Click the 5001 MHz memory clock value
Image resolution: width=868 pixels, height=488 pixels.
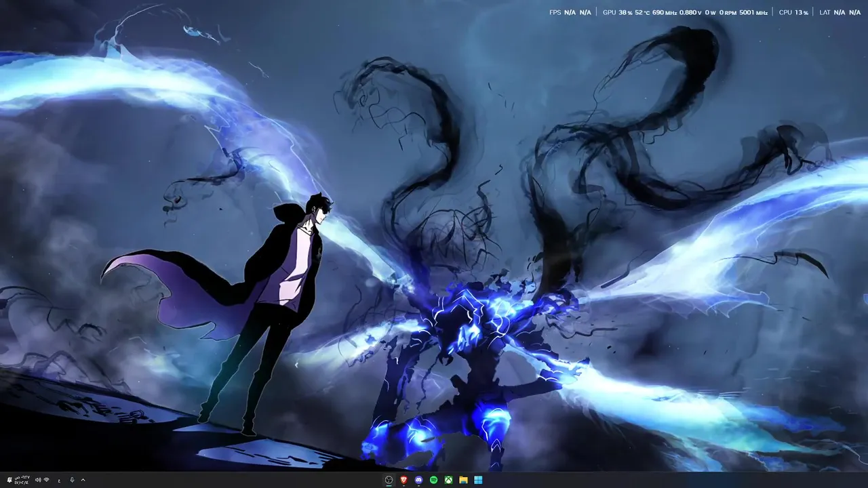pos(753,12)
